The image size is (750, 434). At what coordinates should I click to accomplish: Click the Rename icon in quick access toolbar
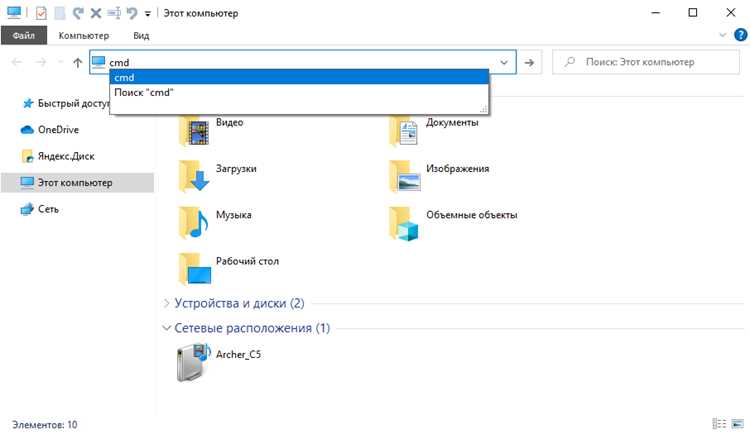[114, 13]
